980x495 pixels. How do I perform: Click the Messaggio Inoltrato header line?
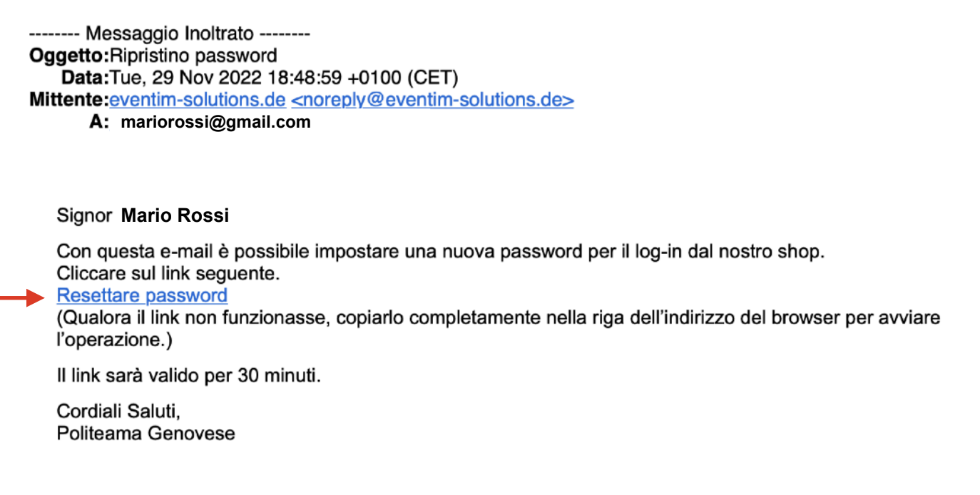[169, 33]
